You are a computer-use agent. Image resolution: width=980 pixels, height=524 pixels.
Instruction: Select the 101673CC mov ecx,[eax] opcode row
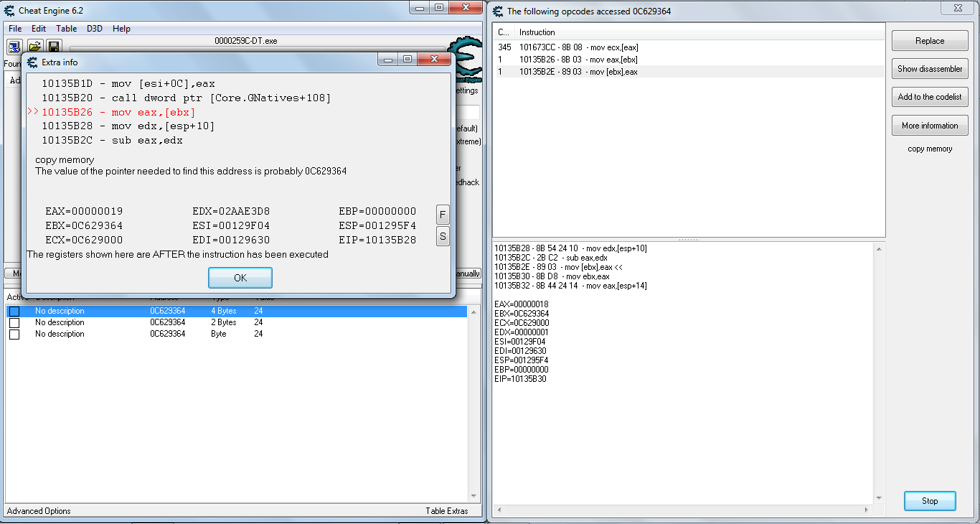(578, 47)
